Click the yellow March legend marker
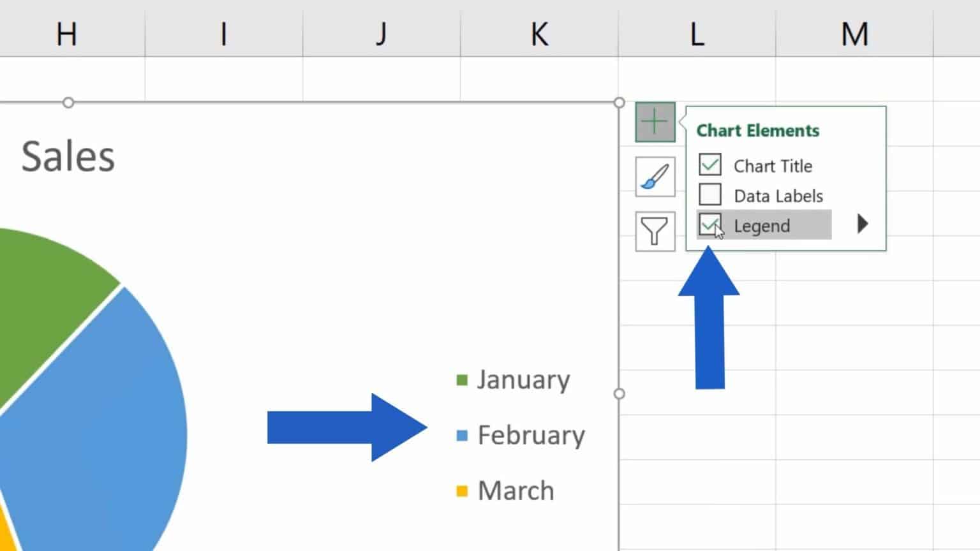Image resolution: width=980 pixels, height=551 pixels. (462, 491)
